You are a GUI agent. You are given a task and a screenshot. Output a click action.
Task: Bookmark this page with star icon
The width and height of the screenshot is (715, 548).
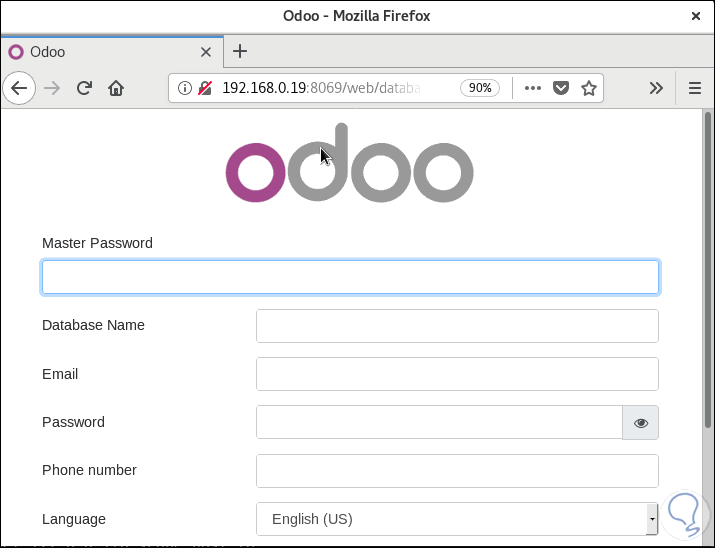point(589,88)
